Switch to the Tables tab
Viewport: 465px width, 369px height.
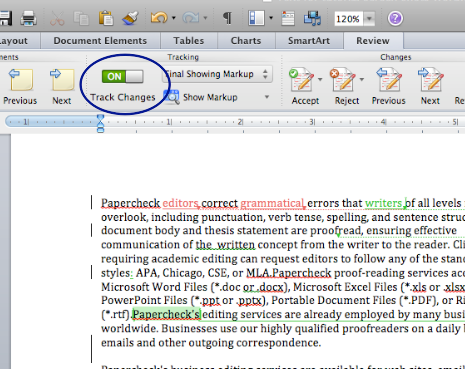(x=189, y=41)
